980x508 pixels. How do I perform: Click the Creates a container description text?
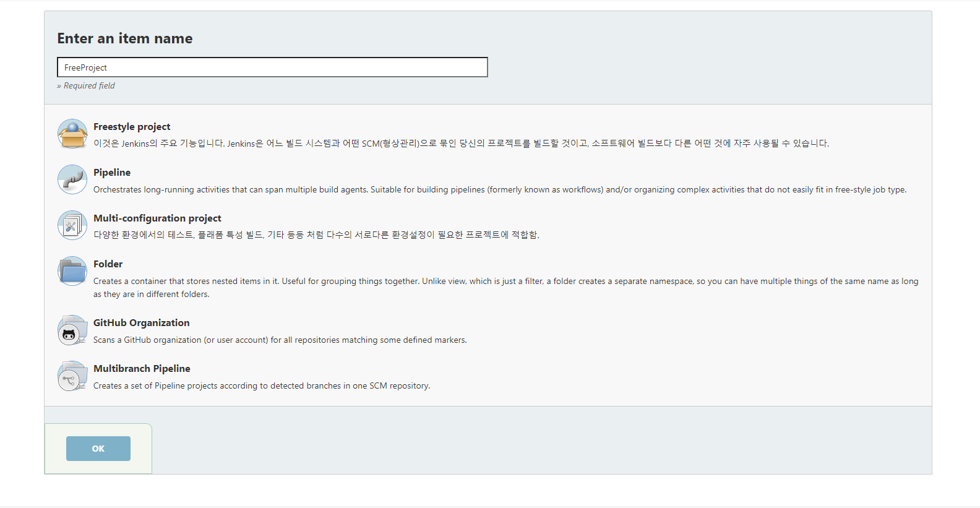(x=506, y=287)
